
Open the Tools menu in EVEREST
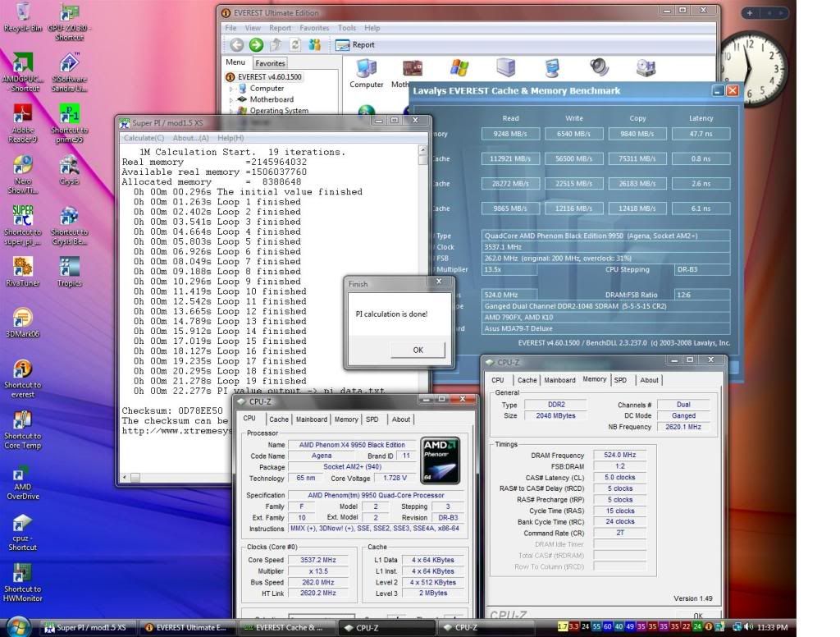pyautogui.click(x=347, y=28)
